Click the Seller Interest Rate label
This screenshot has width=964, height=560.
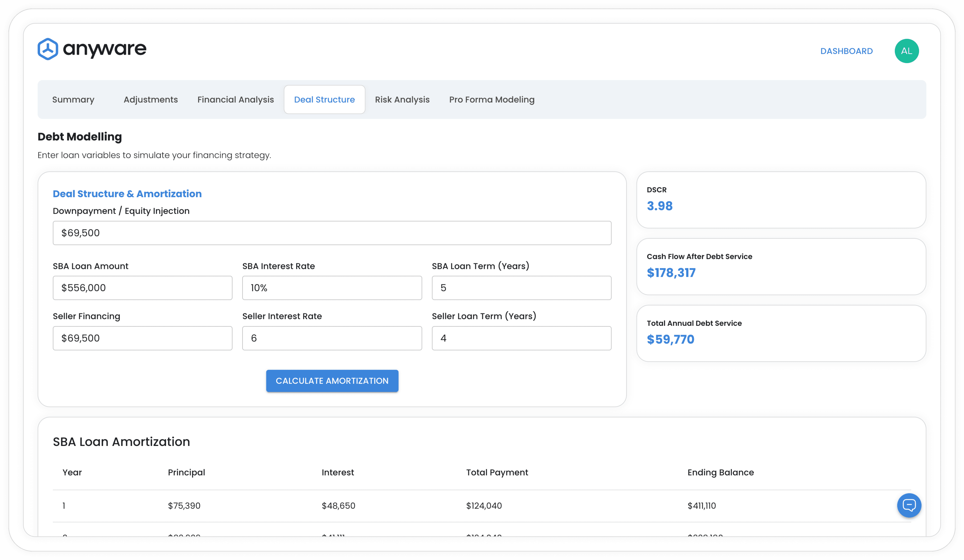282,316
